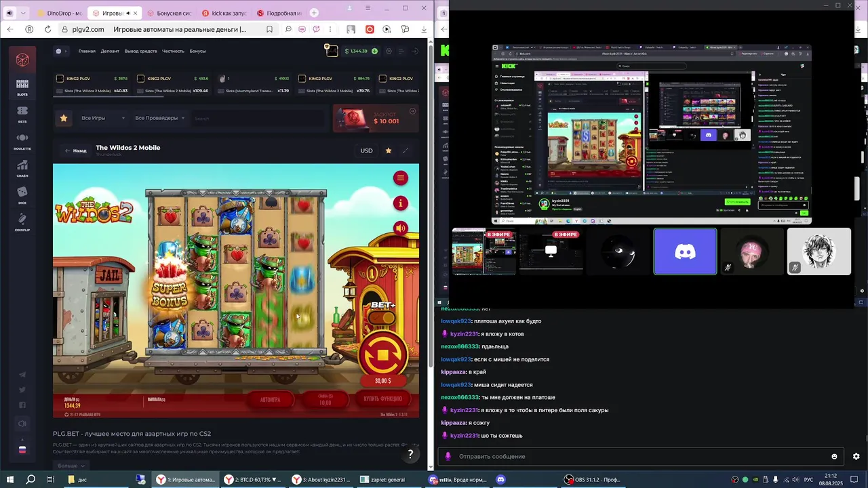Image resolution: width=868 pixels, height=488 pixels.
Task: Stop the spinning slot reel button
Action: pos(382,354)
